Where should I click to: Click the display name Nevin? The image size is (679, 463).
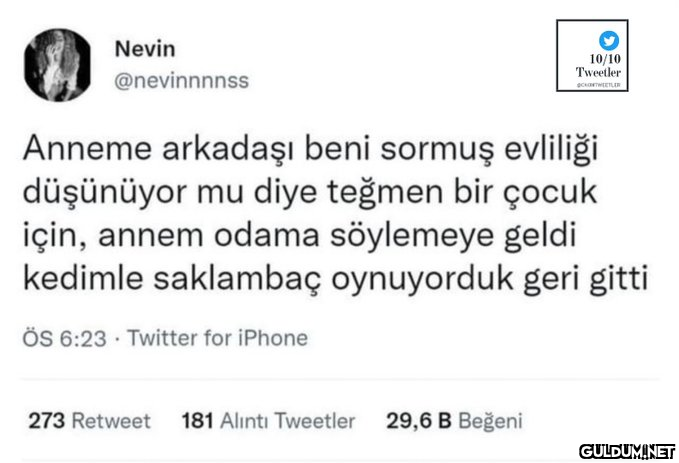coord(144,49)
